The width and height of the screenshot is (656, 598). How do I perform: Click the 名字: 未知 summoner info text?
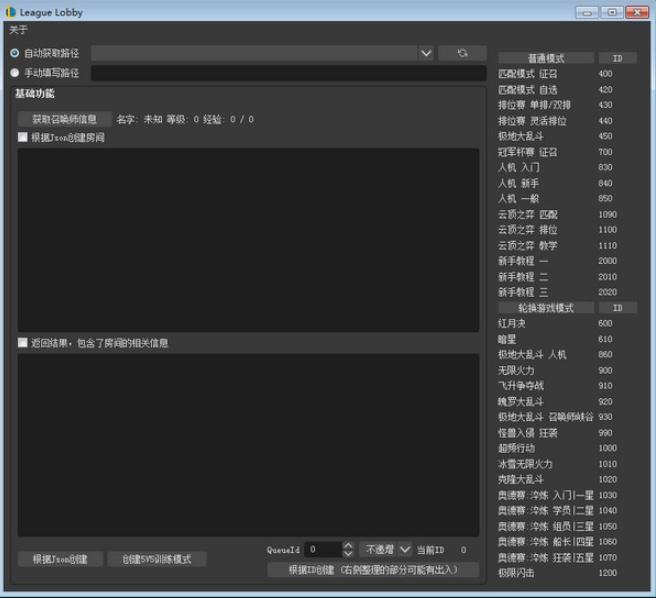pyautogui.click(x=139, y=119)
